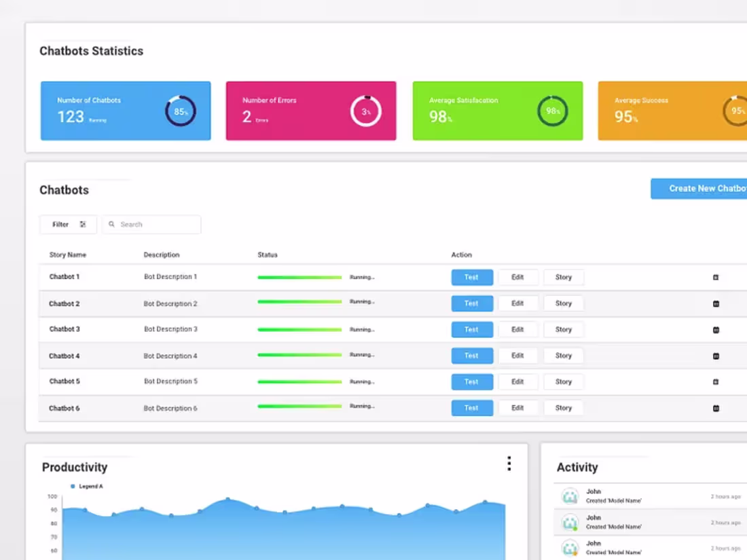Click the 98% ring on Average Satisfaction card
The image size is (747, 560).
tap(553, 111)
